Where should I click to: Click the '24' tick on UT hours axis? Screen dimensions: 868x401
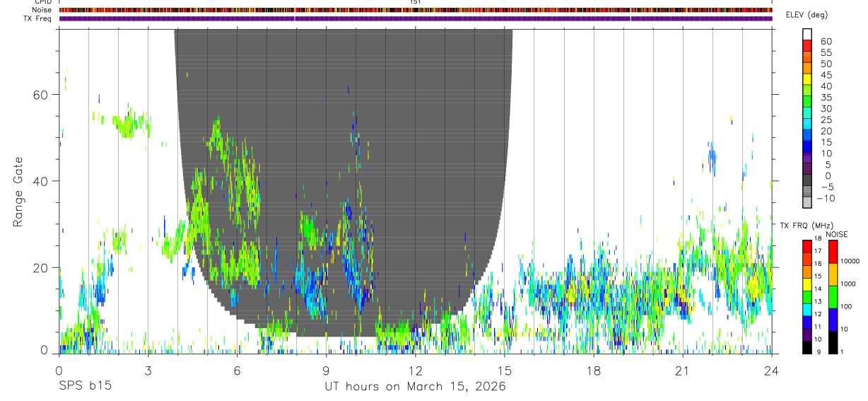pyautogui.click(x=771, y=371)
